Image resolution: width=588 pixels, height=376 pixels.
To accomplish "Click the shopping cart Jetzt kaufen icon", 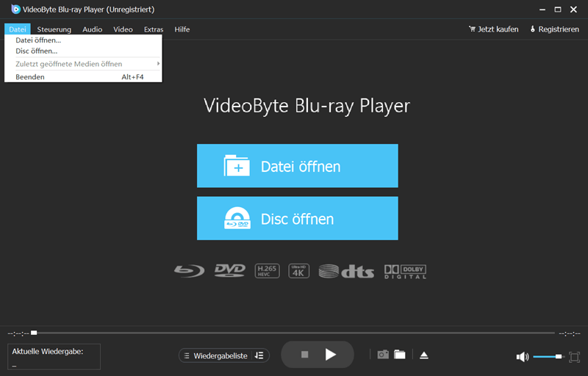I will pos(472,29).
